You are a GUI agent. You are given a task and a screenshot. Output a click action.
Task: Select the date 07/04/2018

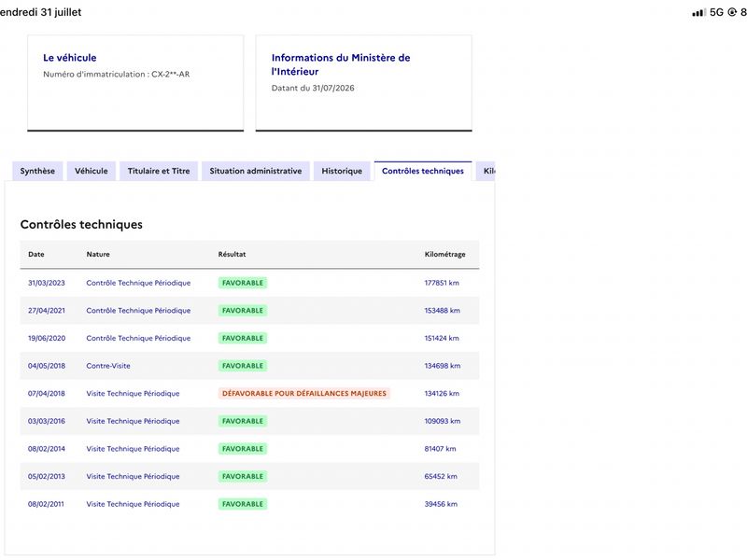coord(46,393)
